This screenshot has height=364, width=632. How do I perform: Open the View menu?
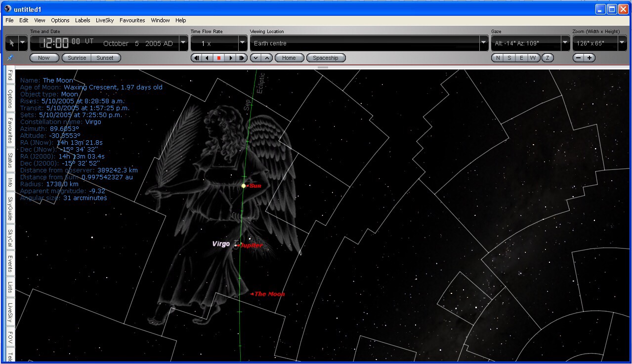point(40,20)
